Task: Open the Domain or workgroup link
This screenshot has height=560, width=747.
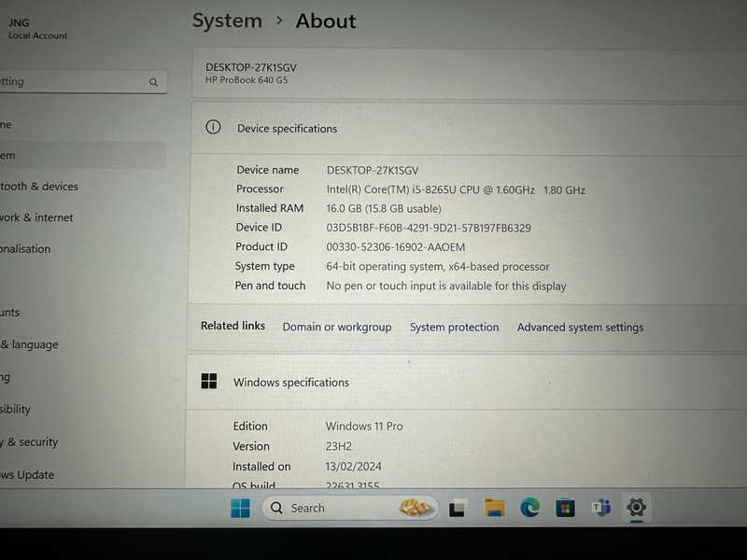Action: pos(337,328)
